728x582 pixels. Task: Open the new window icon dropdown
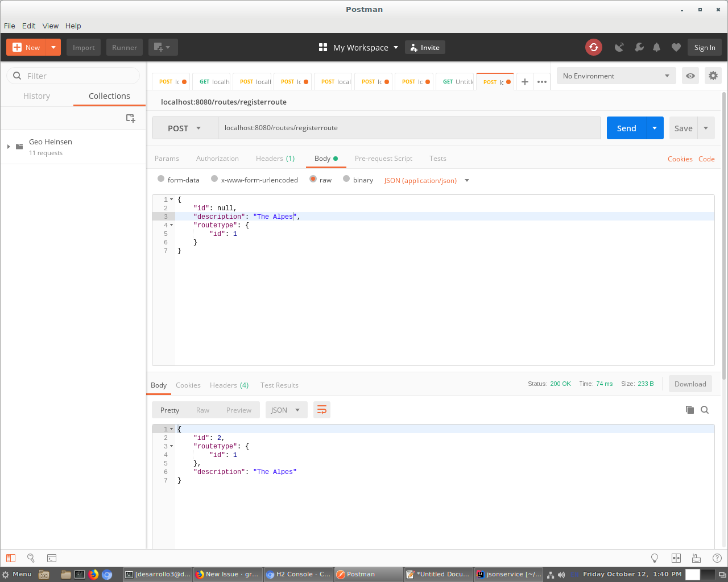pyautogui.click(x=163, y=47)
